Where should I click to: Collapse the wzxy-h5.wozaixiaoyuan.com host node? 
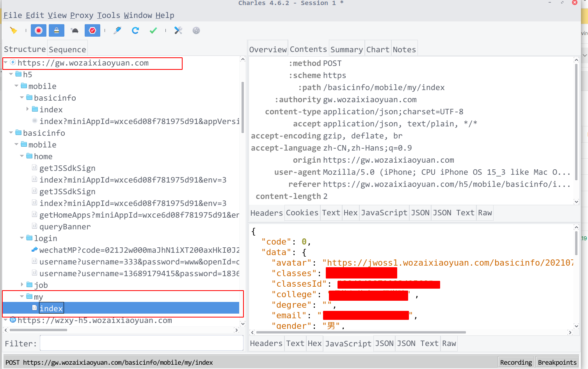click(x=6, y=320)
